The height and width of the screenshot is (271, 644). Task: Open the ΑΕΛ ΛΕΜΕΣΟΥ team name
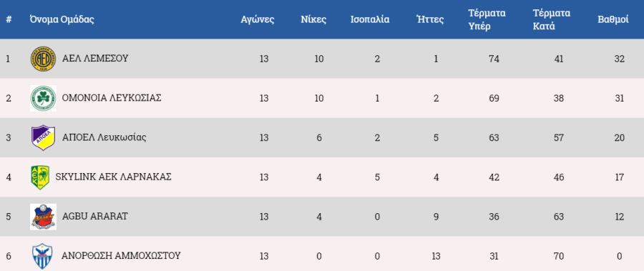[x=95, y=59]
